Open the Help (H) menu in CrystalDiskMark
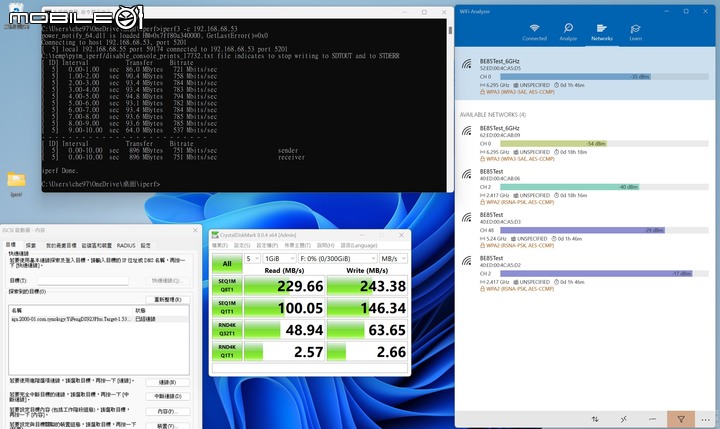This screenshot has height=429, width=720. pos(325,245)
